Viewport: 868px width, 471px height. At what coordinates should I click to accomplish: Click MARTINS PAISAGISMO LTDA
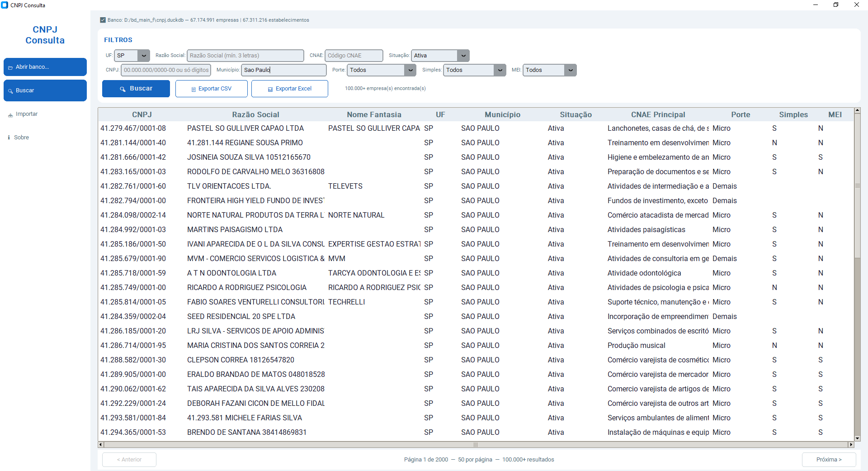click(x=235, y=230)
